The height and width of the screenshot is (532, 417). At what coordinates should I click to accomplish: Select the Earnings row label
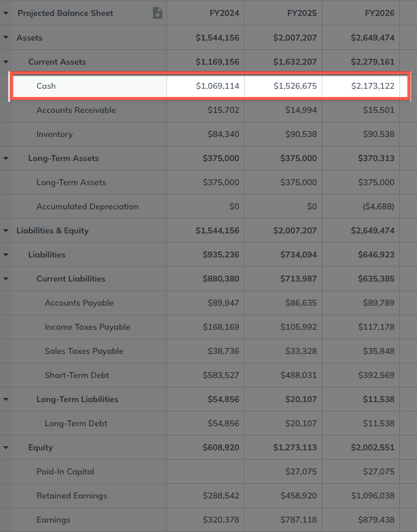(54, 520)
